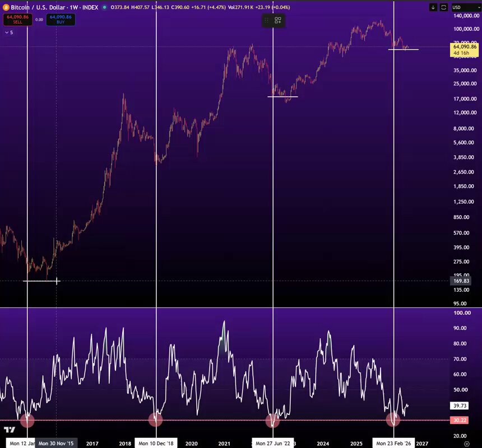Grab the floating toolbar drag handle
The width and height of the screenshot is (482, 448).
pyautogui.click(x=267, y=20)
